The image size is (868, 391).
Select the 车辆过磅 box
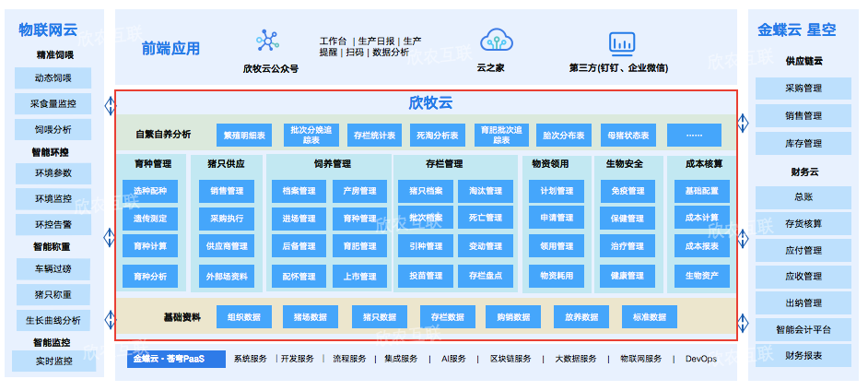[53, 269]
